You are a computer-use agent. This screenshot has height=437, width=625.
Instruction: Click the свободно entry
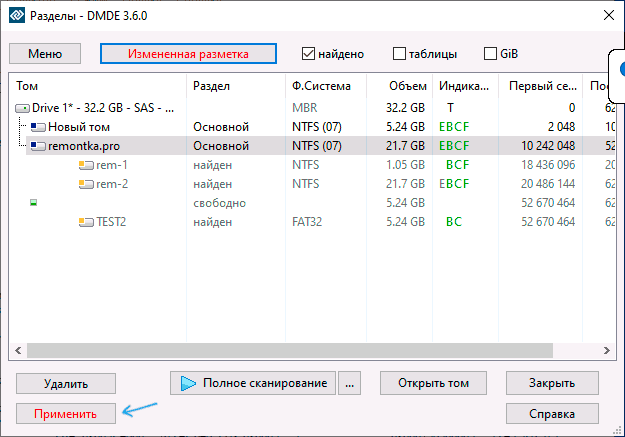coord(219,203)
